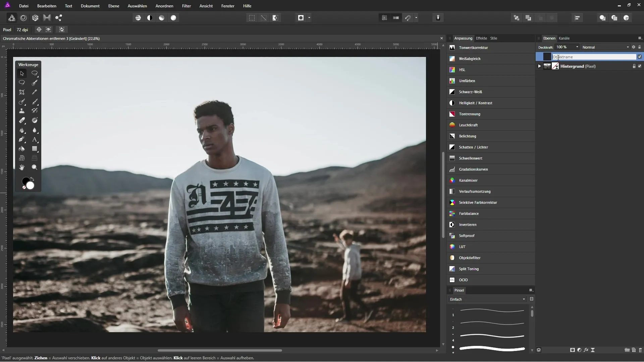Select the Paint Brush tool
Screen dimensions: 644x362
(x=35, y=102)
